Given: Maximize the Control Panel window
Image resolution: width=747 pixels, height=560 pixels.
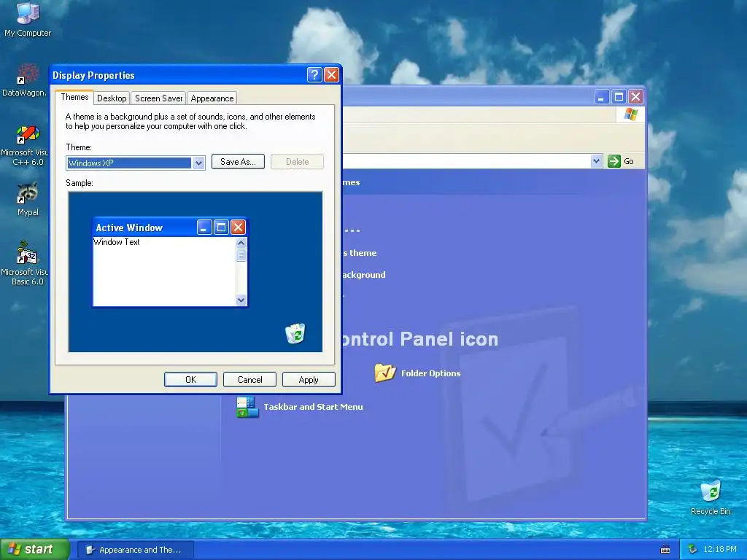Looking at the screenshot, I should tap(619, 97).
